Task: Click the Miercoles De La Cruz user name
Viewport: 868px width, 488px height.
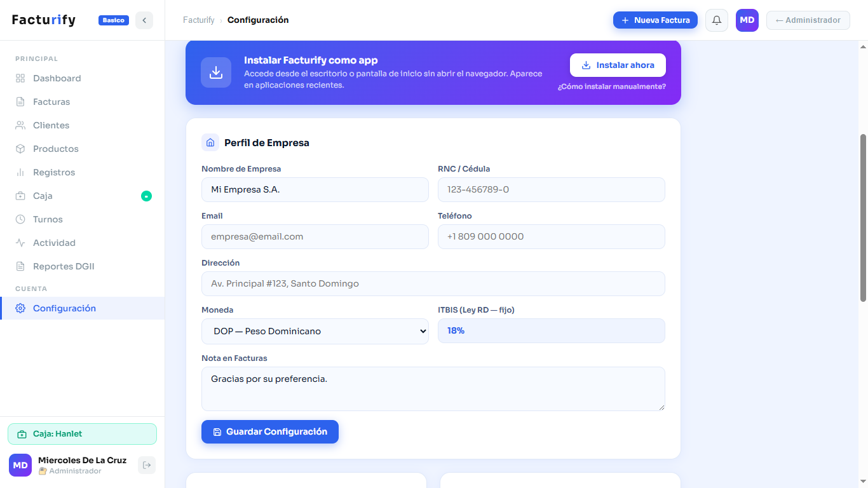Action: click(82, 460)
